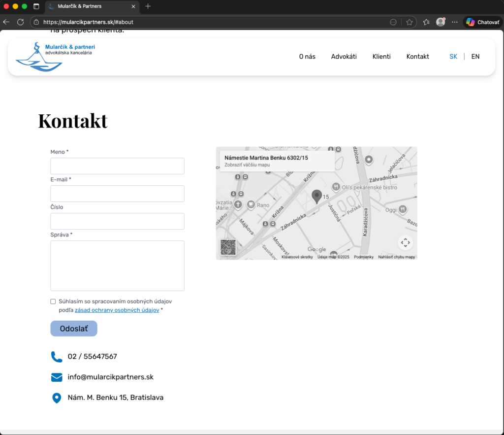
Task: Reload the page with the refresh icon
Action: click(x=21, y=22)
